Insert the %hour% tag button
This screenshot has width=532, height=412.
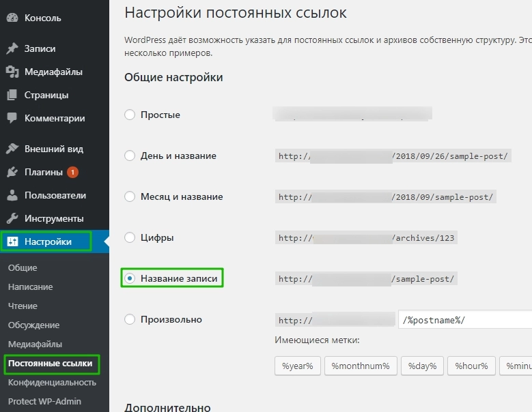[471, 366]
